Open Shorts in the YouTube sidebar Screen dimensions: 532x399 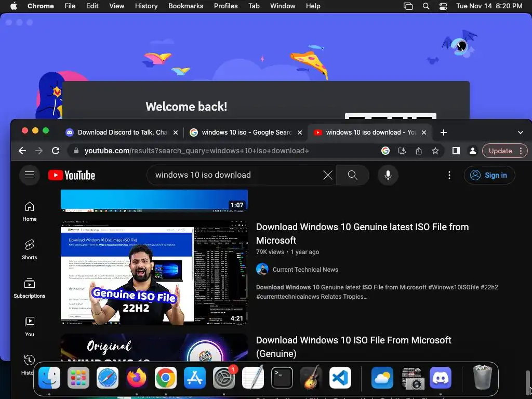[30, 250]
